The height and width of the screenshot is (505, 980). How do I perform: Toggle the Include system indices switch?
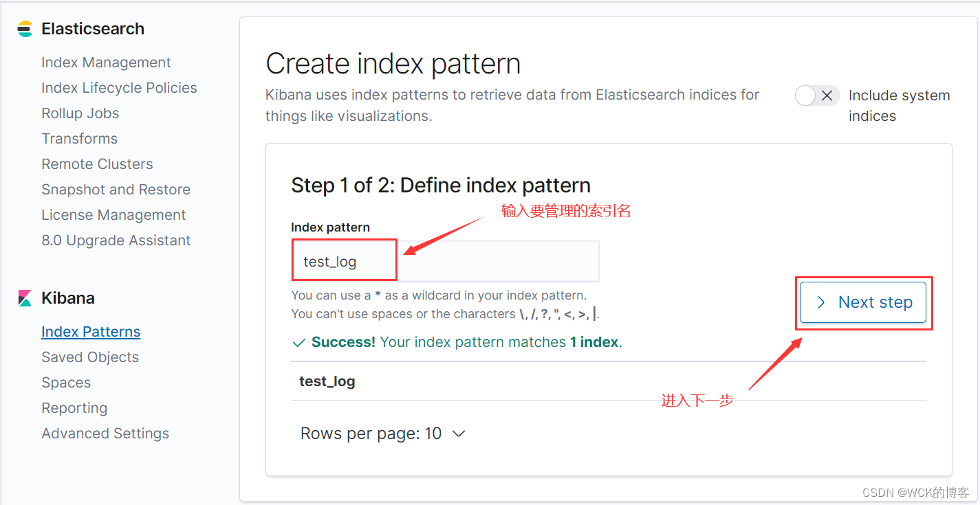[817, 96]
